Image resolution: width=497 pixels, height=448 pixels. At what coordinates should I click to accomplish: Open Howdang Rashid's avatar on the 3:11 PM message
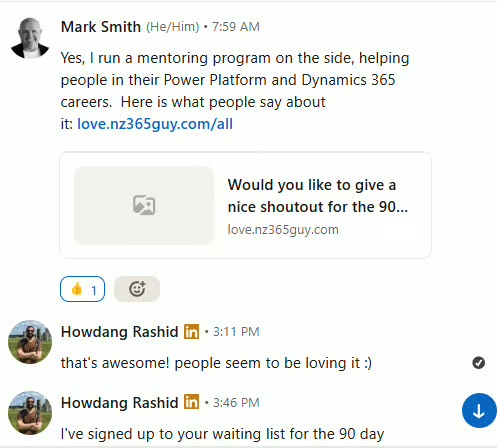[30, 342]
